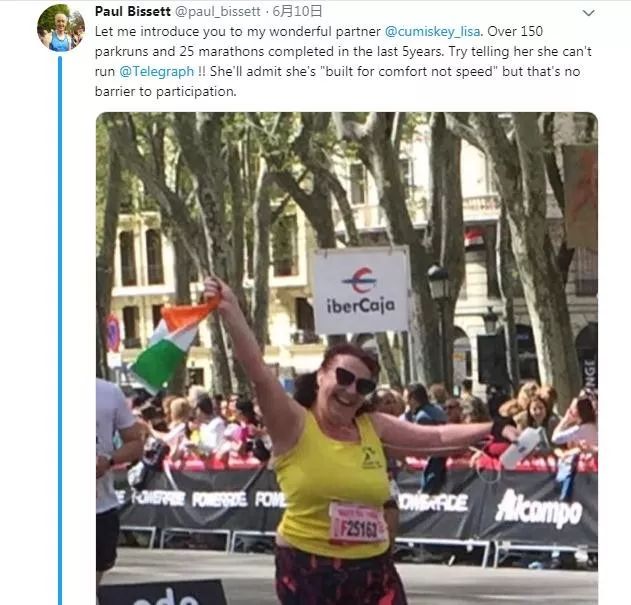The width and height of the screenshot is (631, 605).
Task: Click the Paul Bissett display name
Action: click(133, 11)
